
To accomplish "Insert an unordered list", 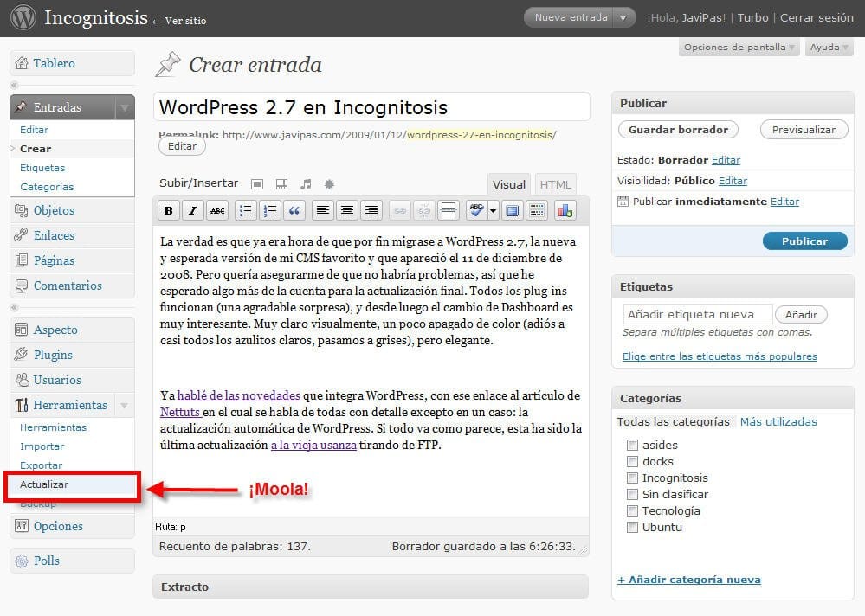I will pos(245,210).
